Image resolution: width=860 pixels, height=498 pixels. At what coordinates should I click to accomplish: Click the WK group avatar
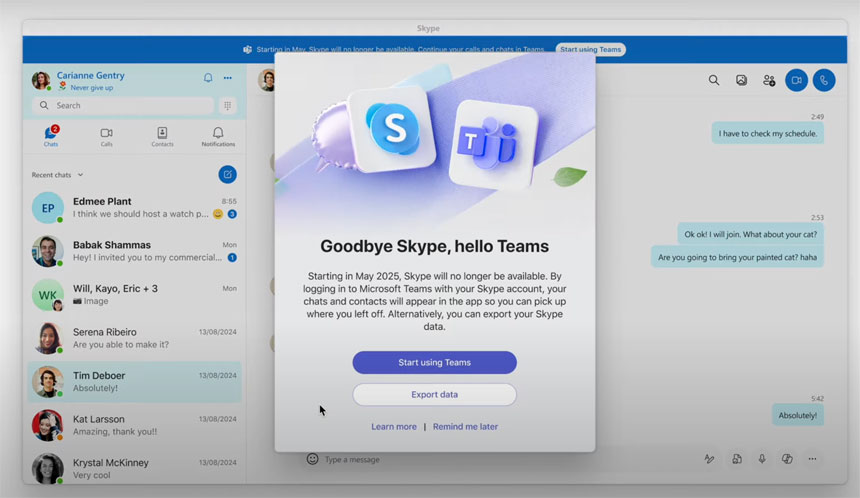click(x=48, y=295)
